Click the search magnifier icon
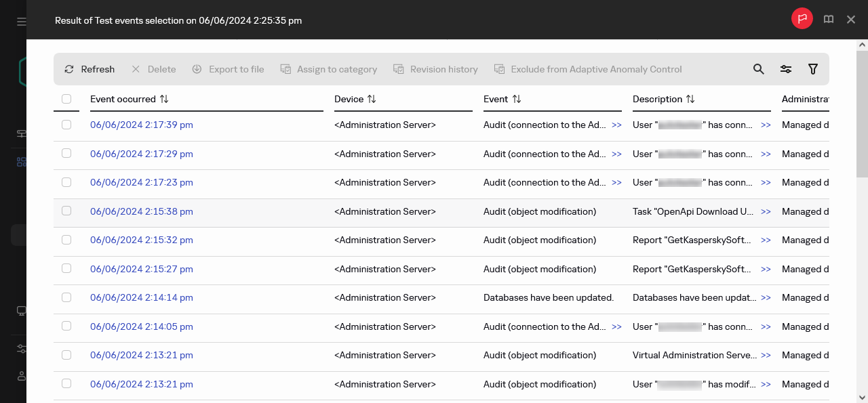The height and width of the screenshot is (403, 868). [759, 69]
